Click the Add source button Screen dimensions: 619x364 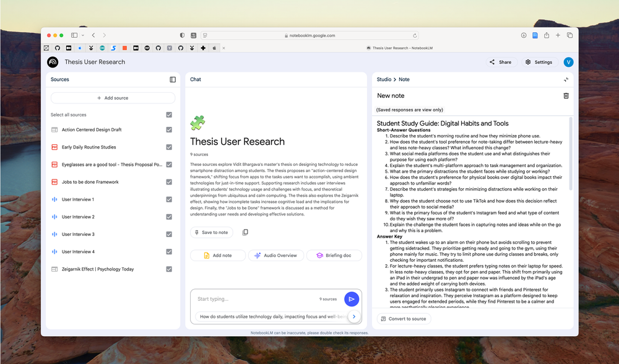point(113,98)
